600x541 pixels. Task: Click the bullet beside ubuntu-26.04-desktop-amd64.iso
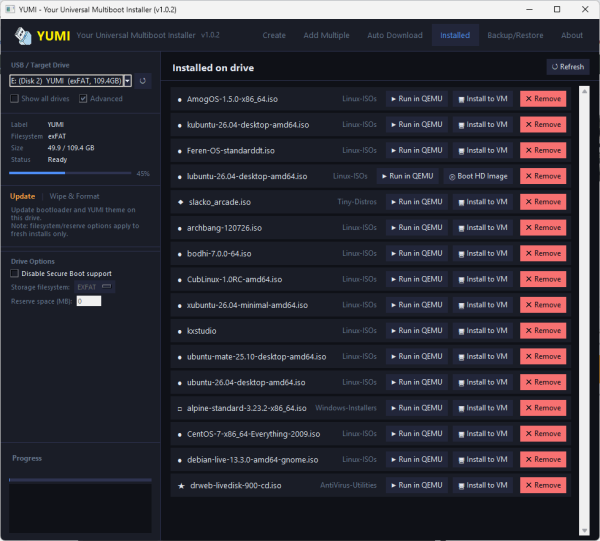click(x=180, y=383)
